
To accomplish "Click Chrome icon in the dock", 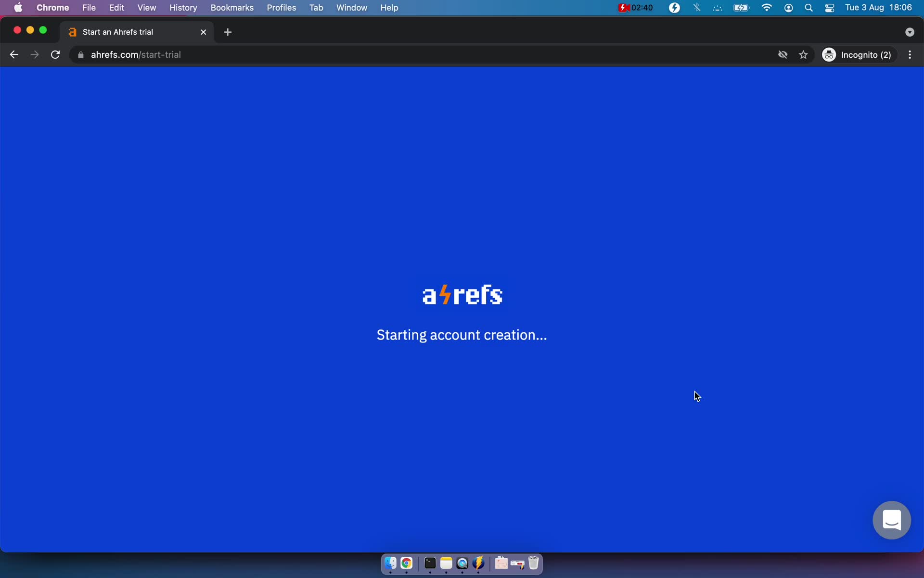I will click(407, 563).
